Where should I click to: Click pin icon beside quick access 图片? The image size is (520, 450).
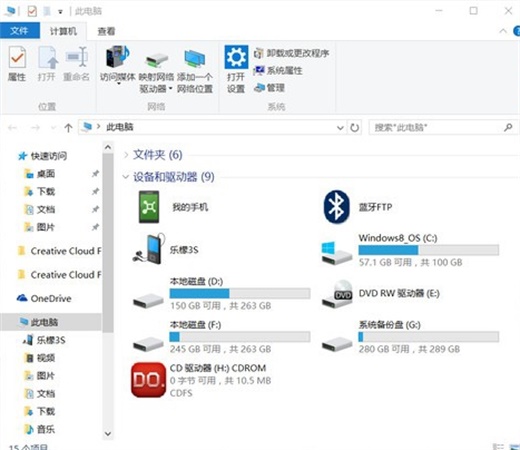coord(95,227)
